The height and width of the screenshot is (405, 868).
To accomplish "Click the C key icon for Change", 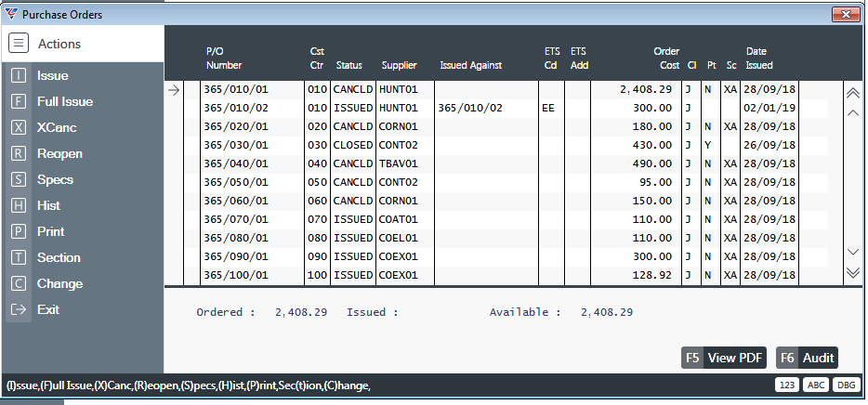I will [x=19, y=284].
